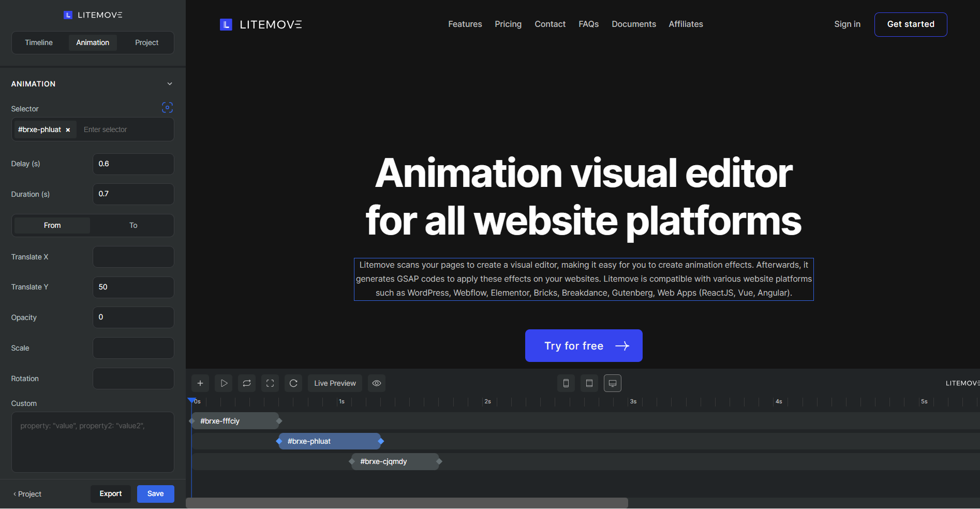Select the #brxe-cjqmdy timeline track

point(395,461)
